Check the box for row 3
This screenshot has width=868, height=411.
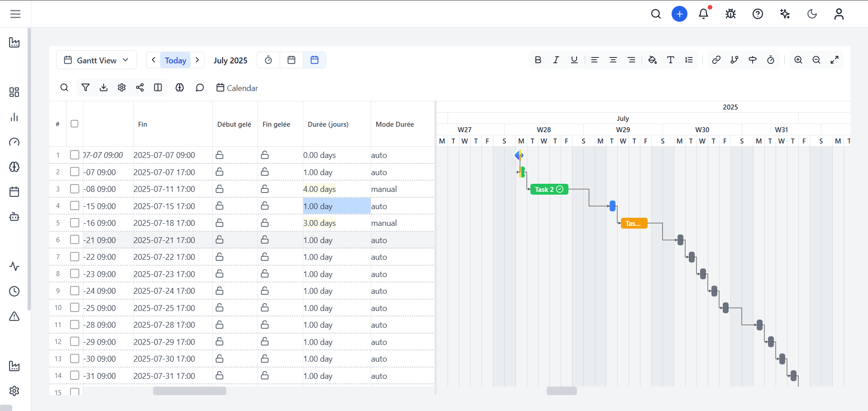tap(75, 189)
